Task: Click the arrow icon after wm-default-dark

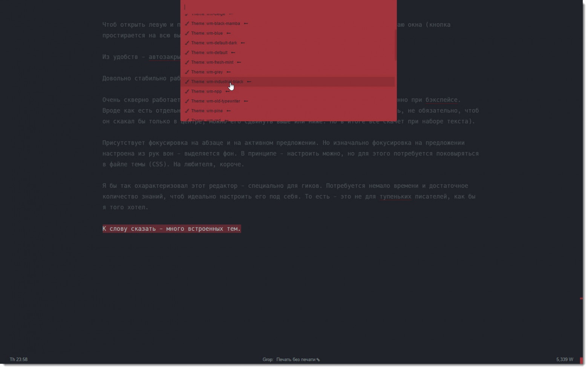Action: 243,43
